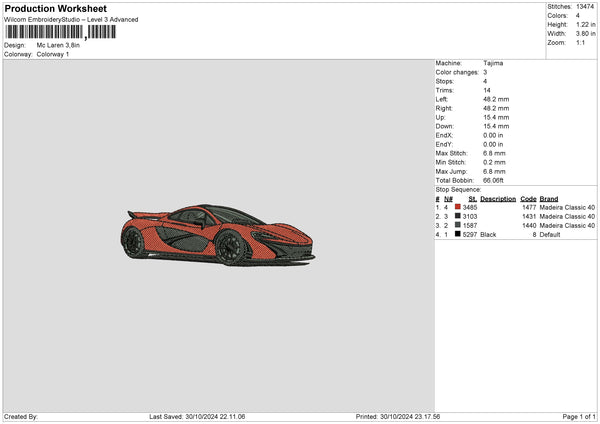The image size is (600, 424).
Task: Select the Zoom 1:1 value
Action: coord(582,43)
